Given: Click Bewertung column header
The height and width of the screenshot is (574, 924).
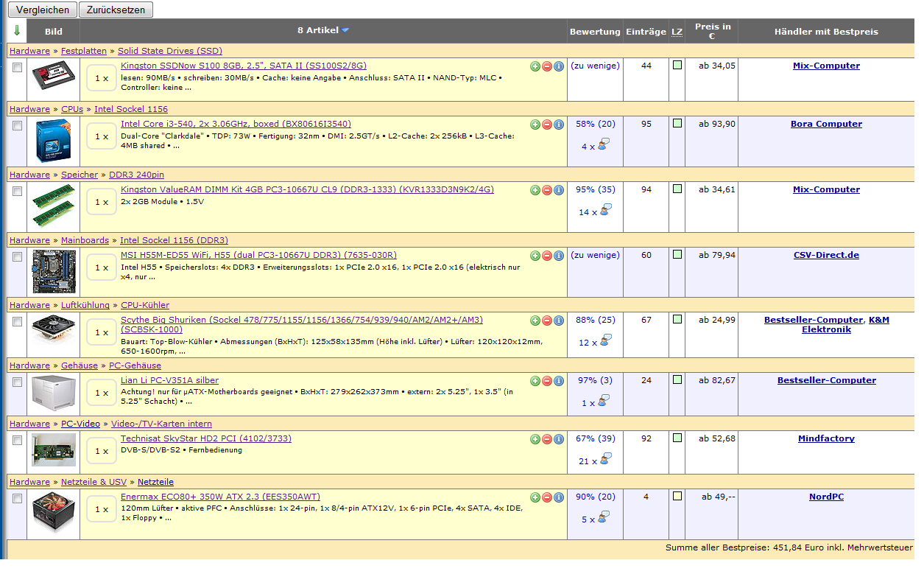Looking at the screenshot, I should 595,32.
